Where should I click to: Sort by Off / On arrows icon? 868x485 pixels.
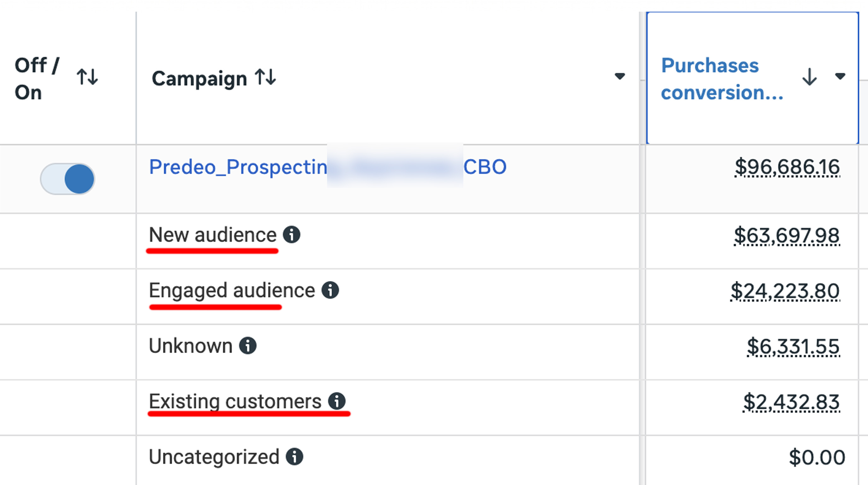coord(87,77)
